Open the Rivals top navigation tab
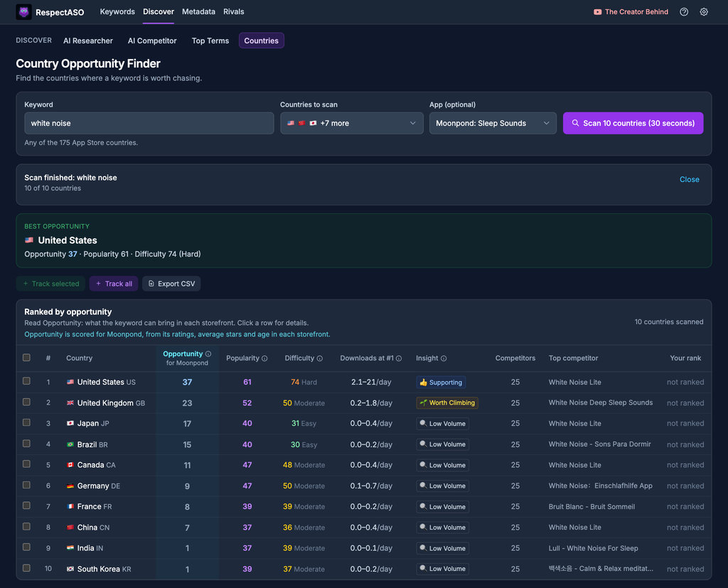This screenshot has height=588, width=728. [x=233, y=11]
